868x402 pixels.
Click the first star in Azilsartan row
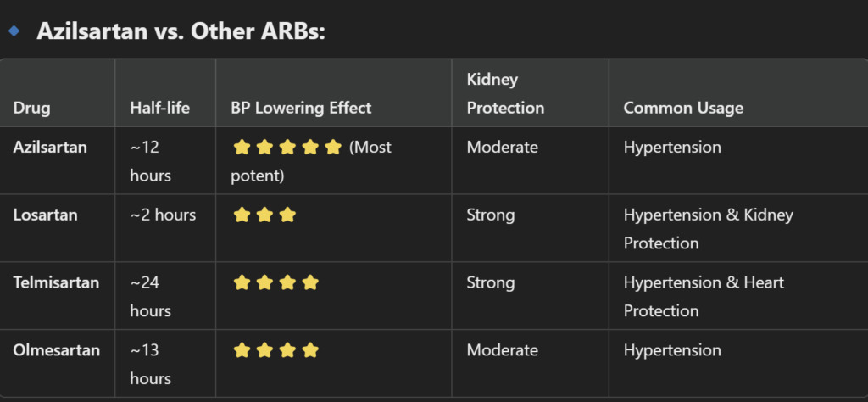242,148
